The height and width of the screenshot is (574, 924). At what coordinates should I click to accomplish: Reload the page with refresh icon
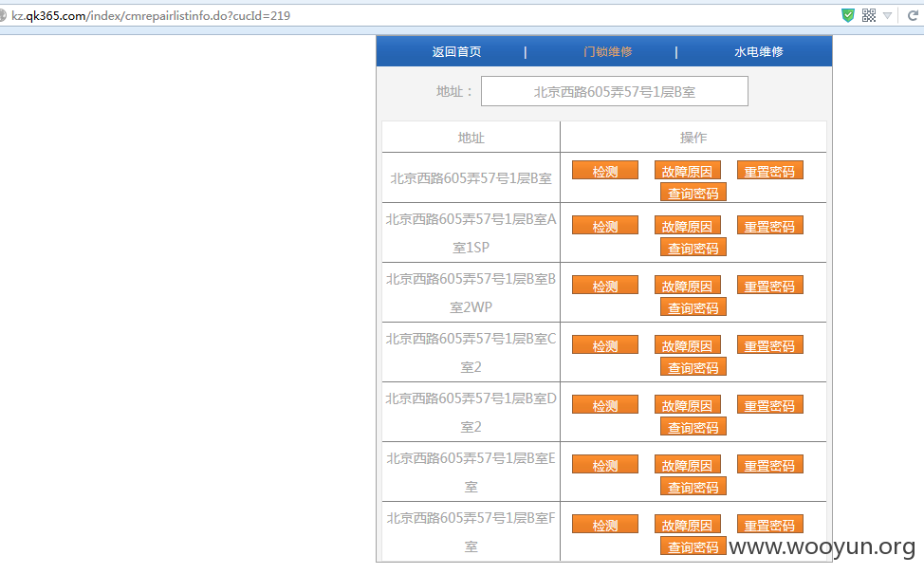[913, 15]
